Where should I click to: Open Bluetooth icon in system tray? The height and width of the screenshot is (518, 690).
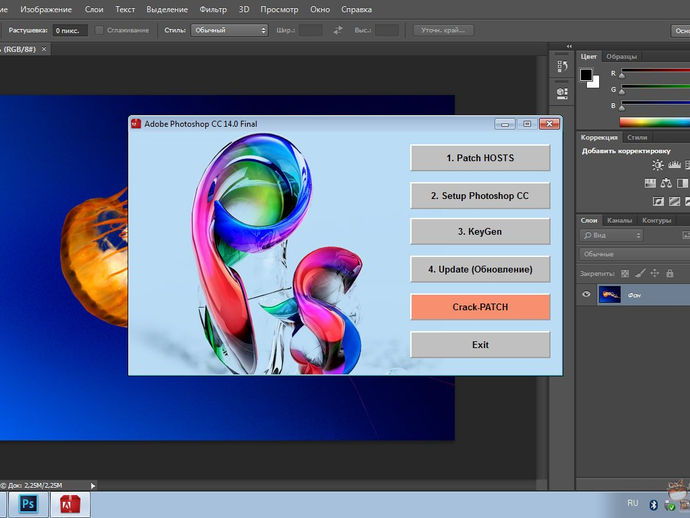653,505
